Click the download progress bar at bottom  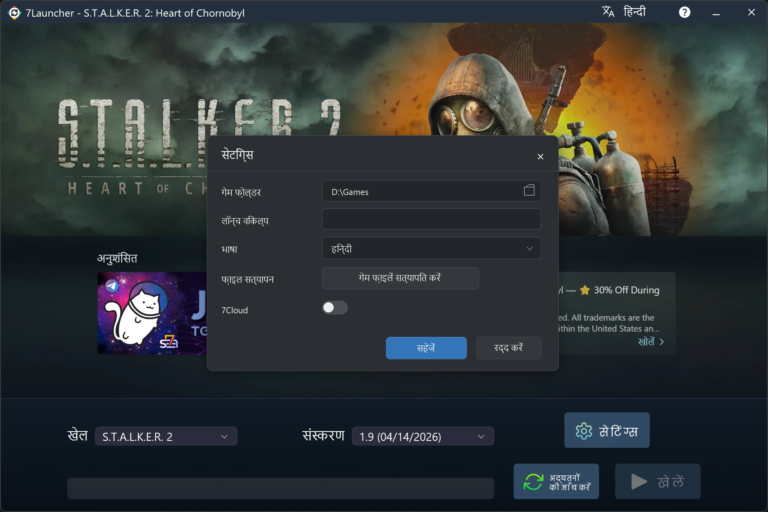281,488
